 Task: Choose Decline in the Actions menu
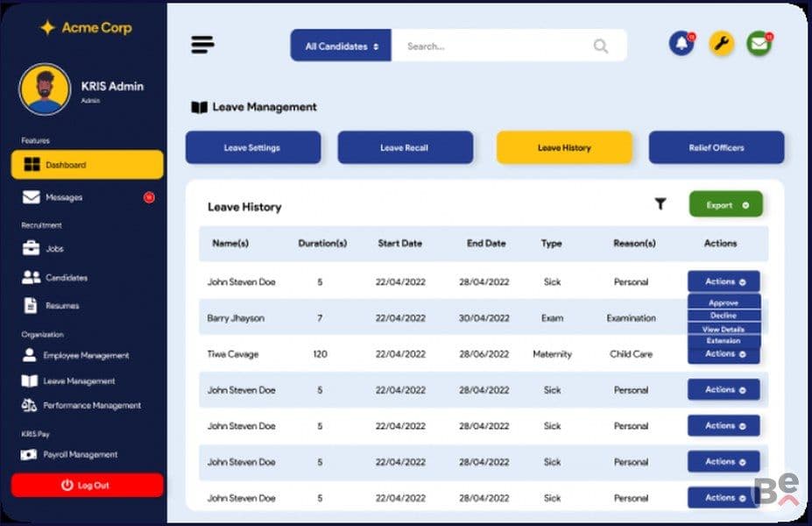[724, 316]
